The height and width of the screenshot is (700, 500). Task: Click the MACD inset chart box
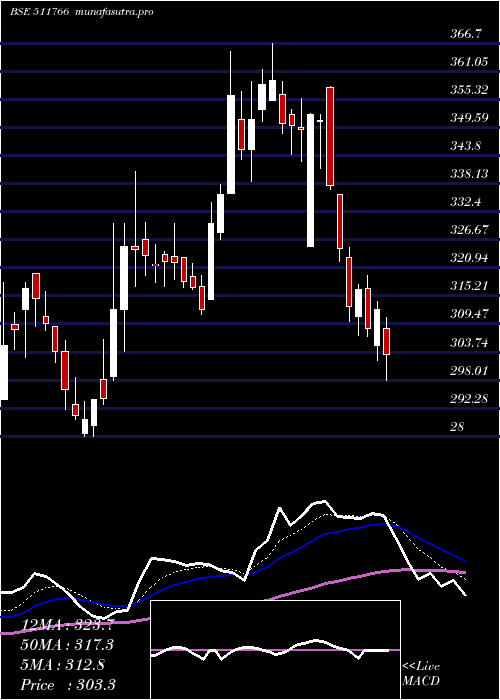tap(275, 650)
